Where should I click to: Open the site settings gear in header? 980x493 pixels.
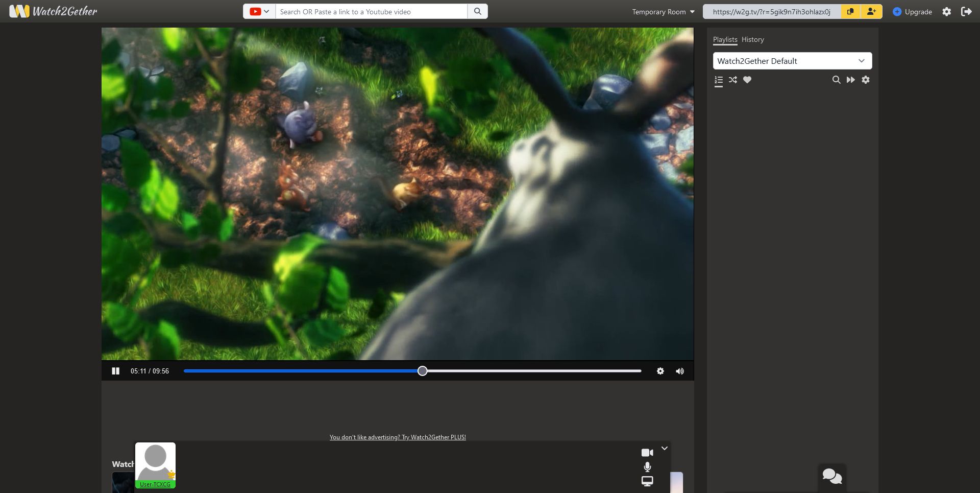(946, 11)
